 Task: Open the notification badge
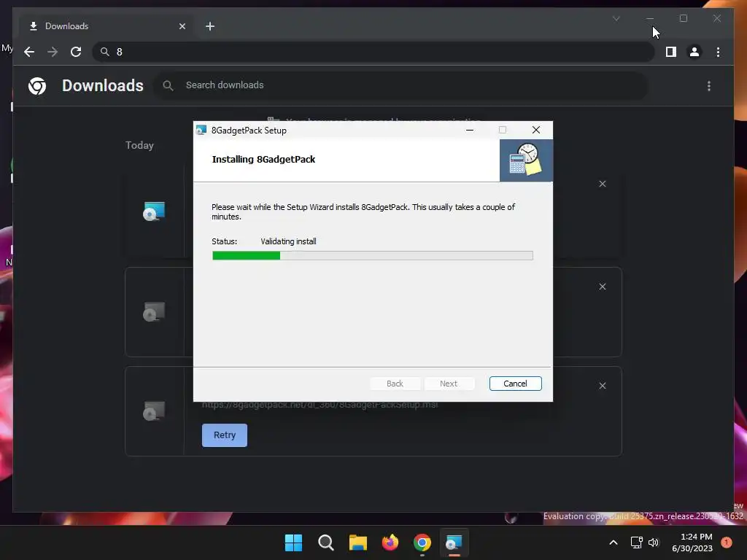pos(727,542)
